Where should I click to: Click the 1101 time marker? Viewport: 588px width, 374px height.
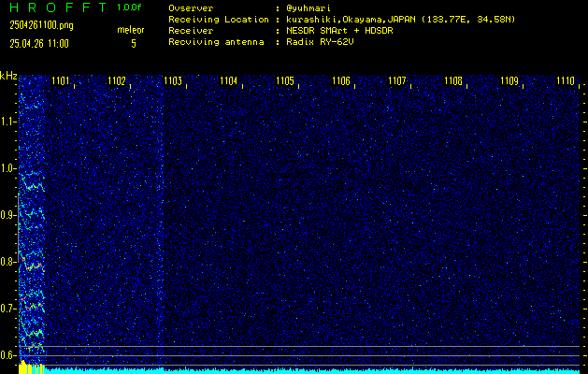click(61, 80)
